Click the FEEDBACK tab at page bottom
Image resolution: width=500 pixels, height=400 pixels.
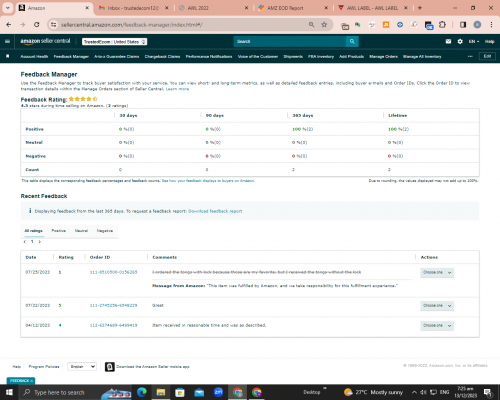[21, 381]
